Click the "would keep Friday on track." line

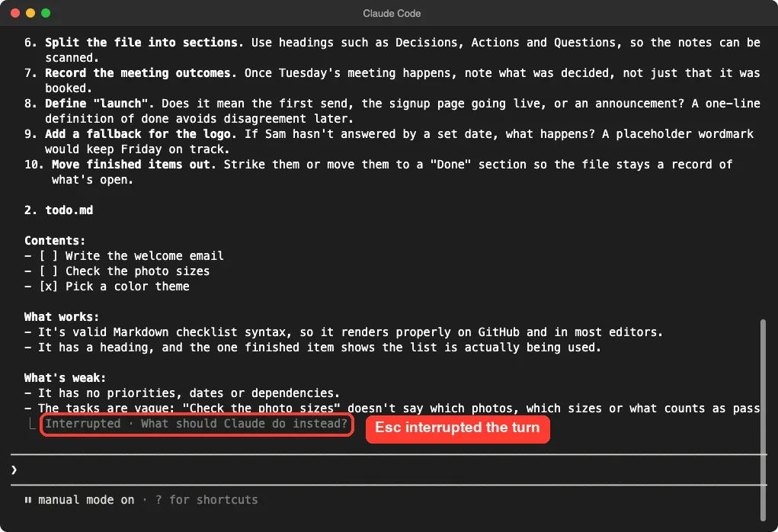point(137,149)
